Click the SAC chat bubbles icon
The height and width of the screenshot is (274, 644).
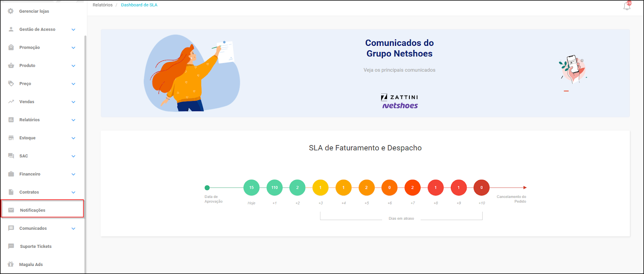coord(11,156)
